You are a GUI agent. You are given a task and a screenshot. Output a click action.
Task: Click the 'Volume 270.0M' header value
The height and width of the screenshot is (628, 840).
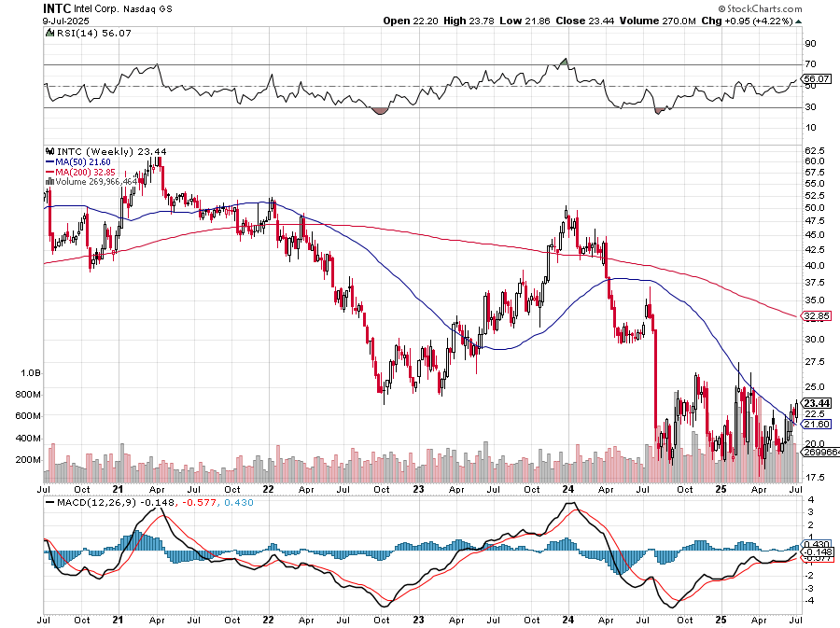pos(657,21)
